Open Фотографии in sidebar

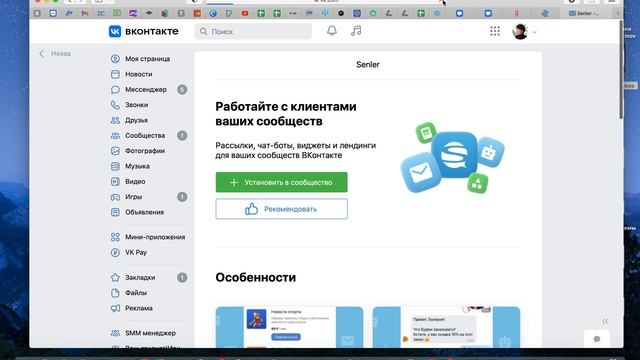pos(138,151)
